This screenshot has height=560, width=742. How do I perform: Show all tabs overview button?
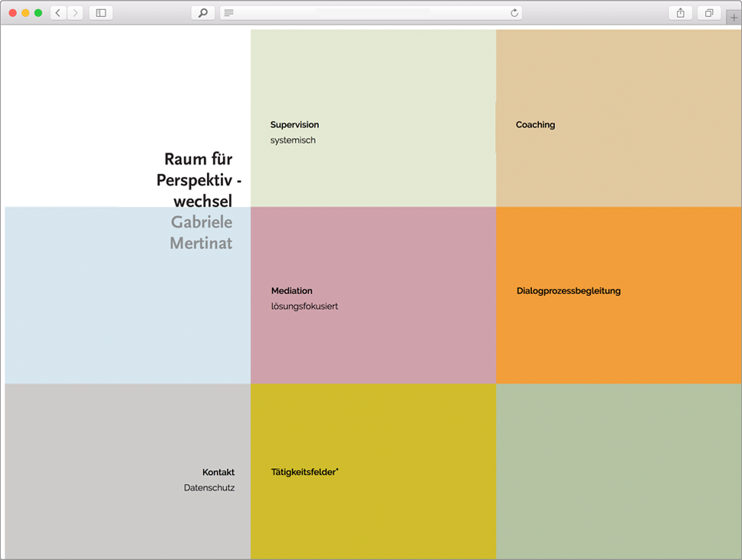[x=709, y=13]
